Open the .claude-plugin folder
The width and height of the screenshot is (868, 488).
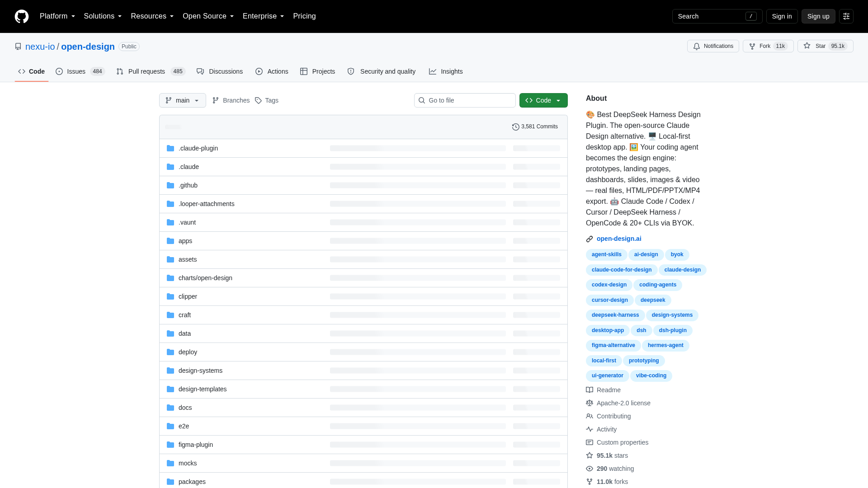tap(198, 148)
